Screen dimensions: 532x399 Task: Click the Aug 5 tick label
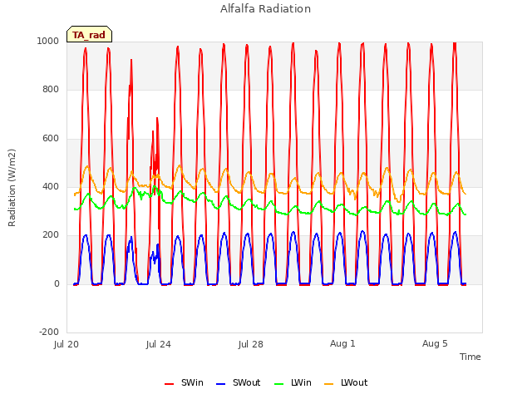click(x=435, y=343)
